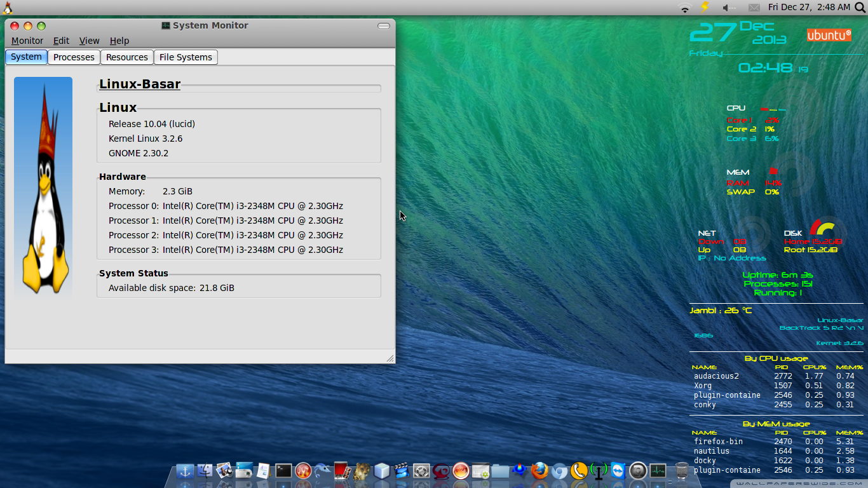
Task: Click the text "Kernel Linux 3.2.6"
Action: point(146,139)
